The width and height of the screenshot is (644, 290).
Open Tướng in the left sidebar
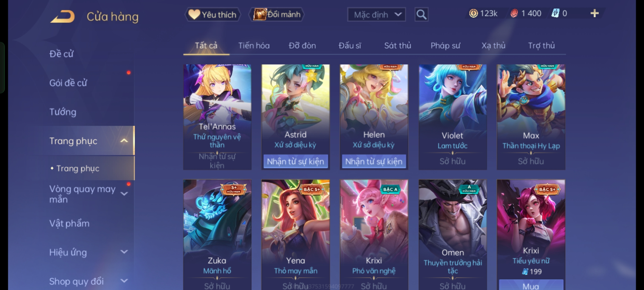click(x=63, y=112)
